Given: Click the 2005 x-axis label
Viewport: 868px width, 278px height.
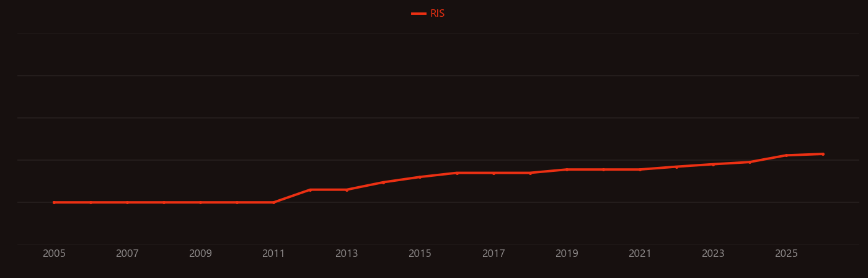Looking at the screenshot, I should pyautogui.click(x=54, y=254).
